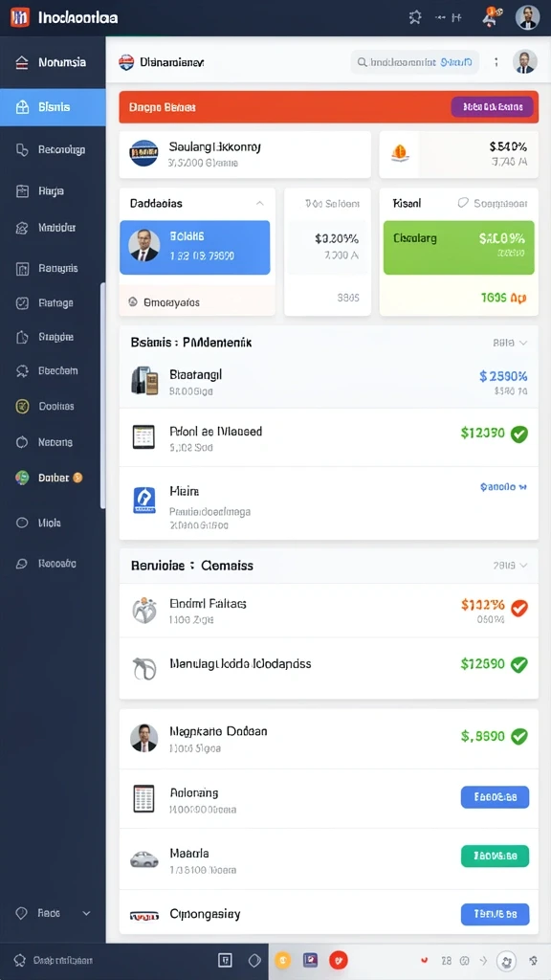Viewport: 551px width, 980px height.
Task: Click the red app logo in the header
Action: [x=19, y=17]
